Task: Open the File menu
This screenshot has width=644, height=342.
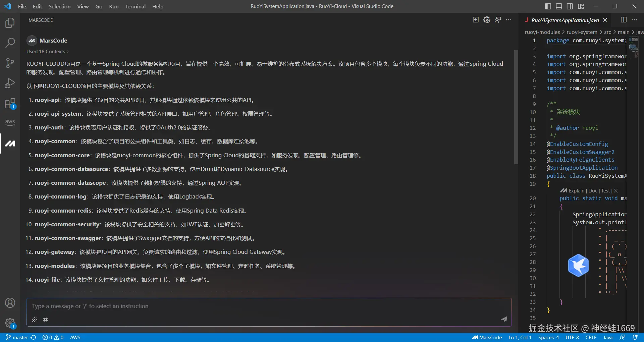Action: (x=22, y=6)
